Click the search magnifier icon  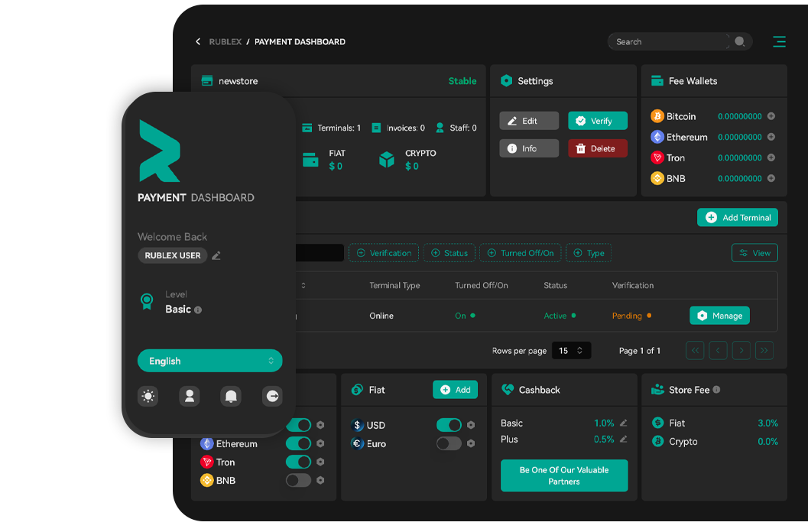coord(739,42)
